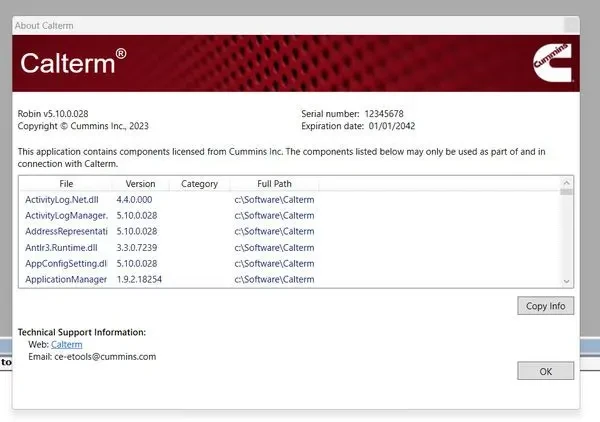This screenshot has width=600, height=422.
Task: Click the scroll down arrow of file list
Action: click(x=566, y=281)
